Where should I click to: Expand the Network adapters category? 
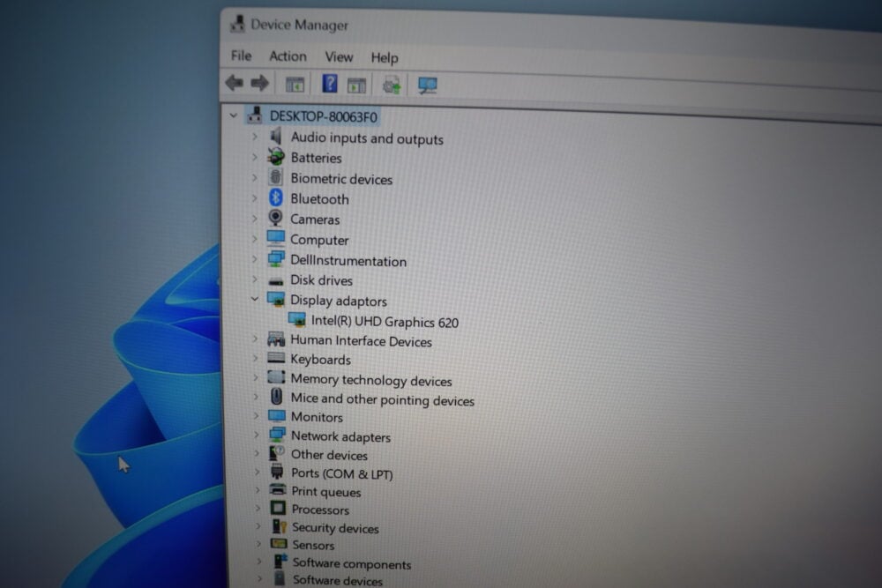coord(256,435)
